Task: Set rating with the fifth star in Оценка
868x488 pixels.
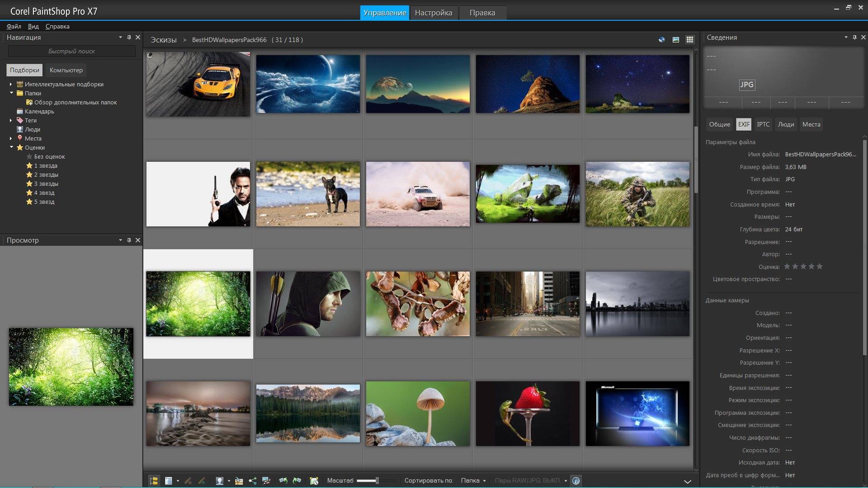Action: pos(820,267)
